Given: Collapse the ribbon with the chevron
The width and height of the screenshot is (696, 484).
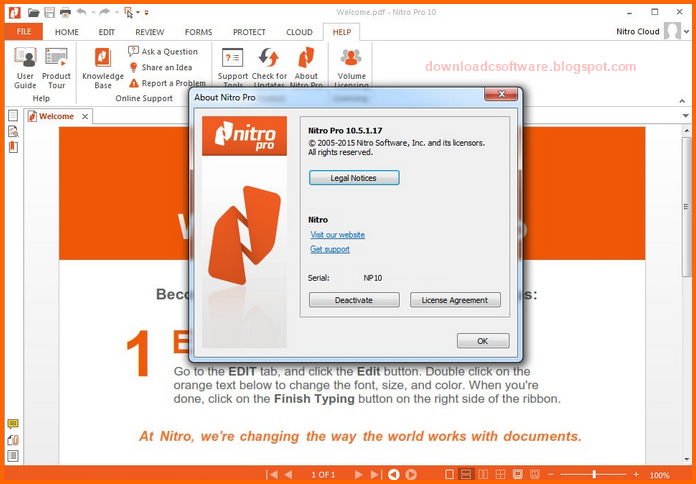Looking at the screenshot, I should (682, 101).
